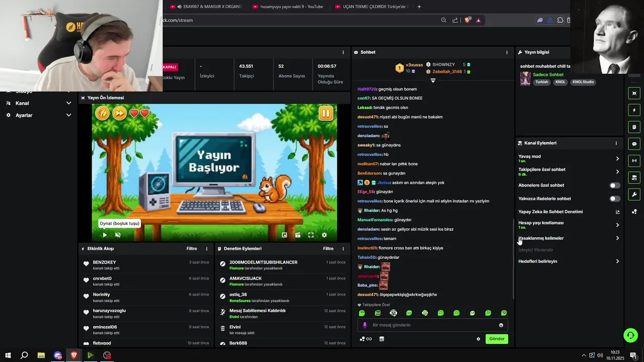Screen dimensions: 644x362
Task: Open a new browser tab
Action: tap(419, 7)
